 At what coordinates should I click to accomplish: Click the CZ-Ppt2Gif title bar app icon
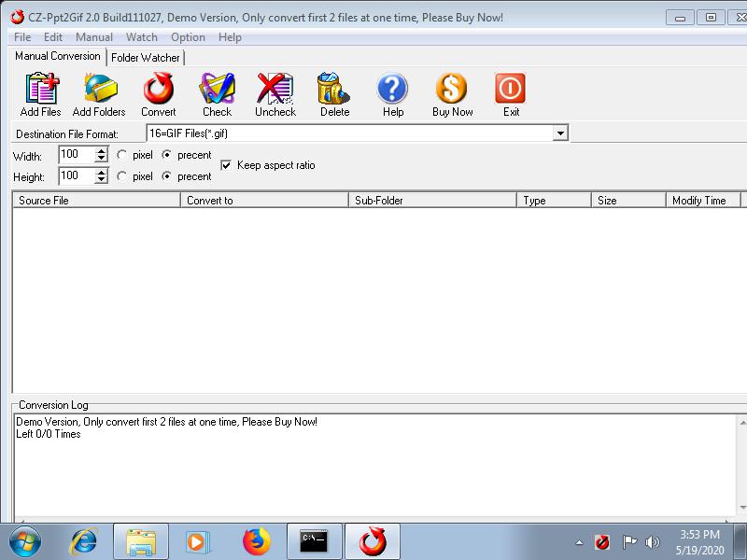17,17
